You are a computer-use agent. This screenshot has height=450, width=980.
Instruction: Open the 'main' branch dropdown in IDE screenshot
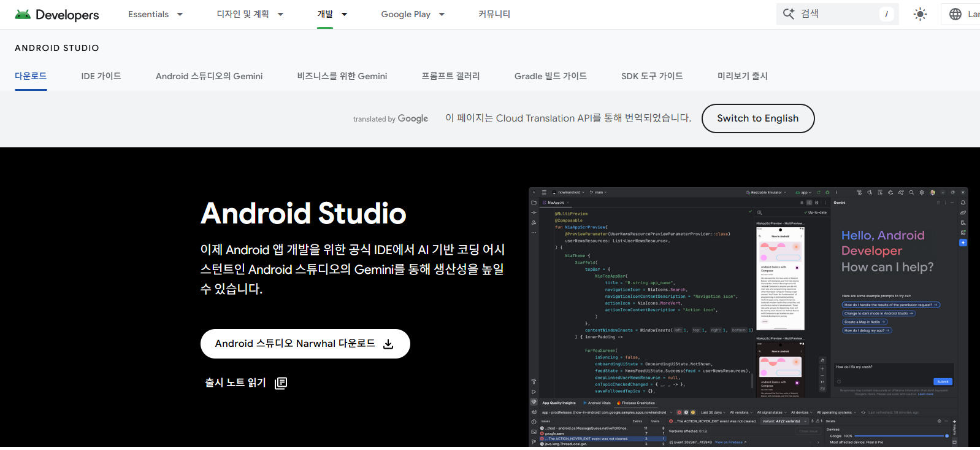[x=598, y=192]
